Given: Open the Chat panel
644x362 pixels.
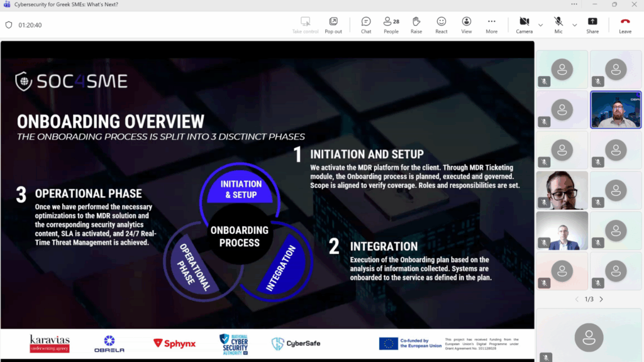Looking at the screenshot, I should coord(366,25).
